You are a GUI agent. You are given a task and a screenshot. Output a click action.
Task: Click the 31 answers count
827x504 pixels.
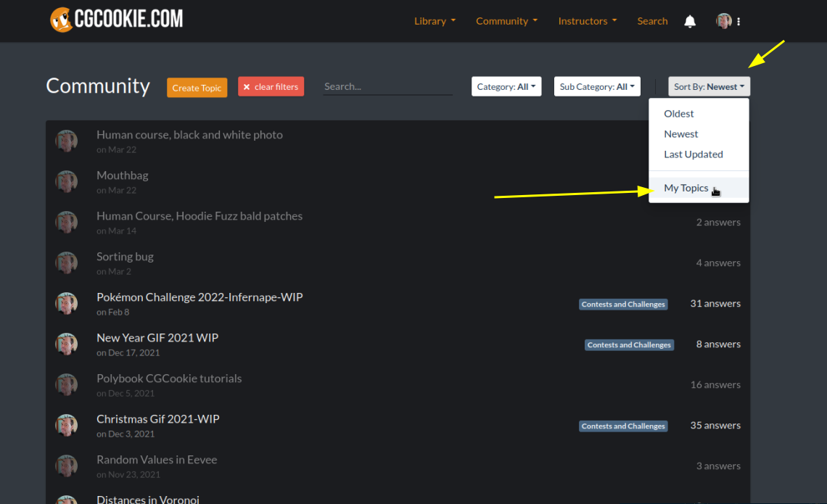[x=715, y=303]
